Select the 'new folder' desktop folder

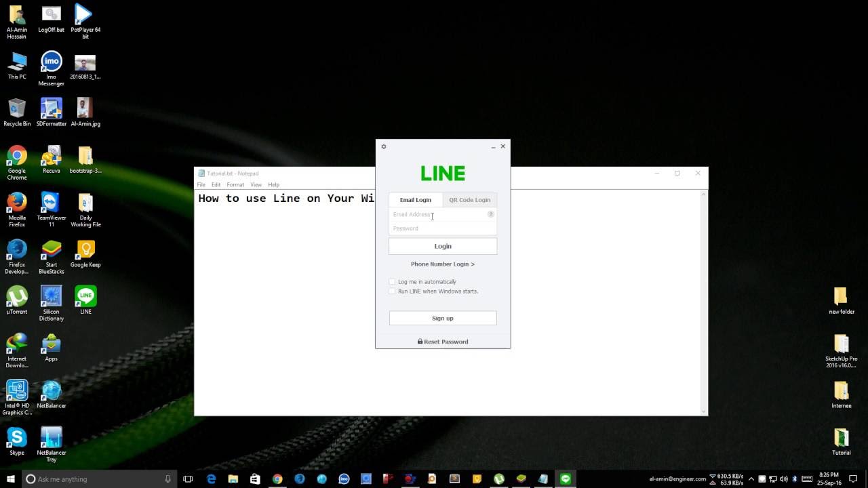(x=841, y=300)
